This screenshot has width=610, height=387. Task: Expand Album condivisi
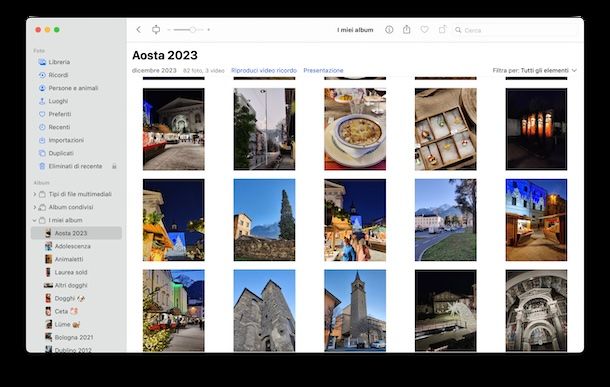(x=35, y=207)
